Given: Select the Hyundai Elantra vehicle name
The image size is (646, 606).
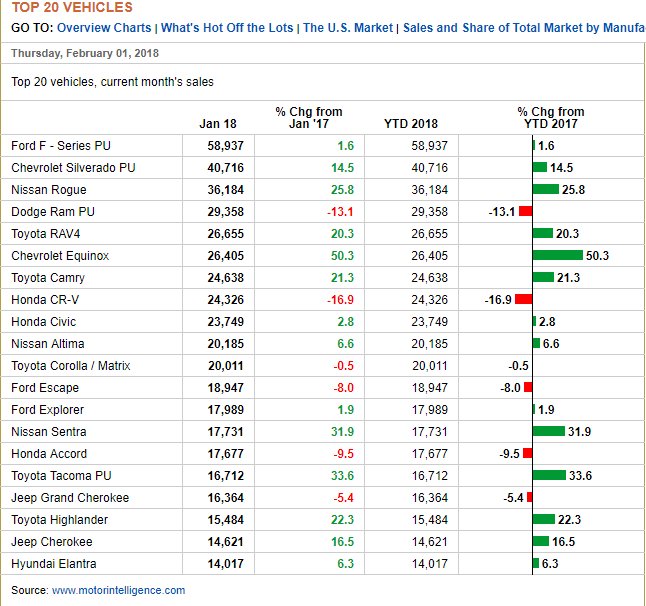Looking at the screenshot, I should pos(54,564).
